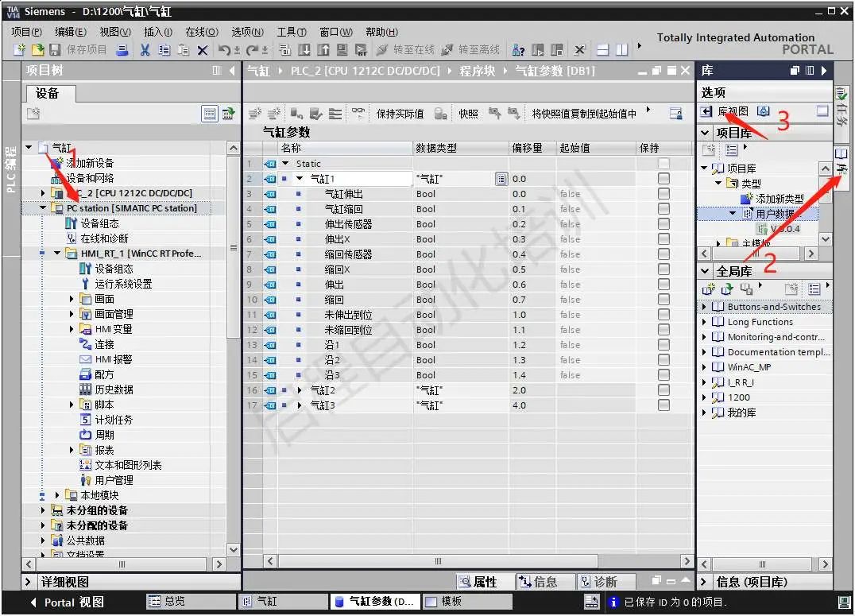Click the 周期 cycles icon
The width and height of the screenshot is (855, 616).
(86, 435)
